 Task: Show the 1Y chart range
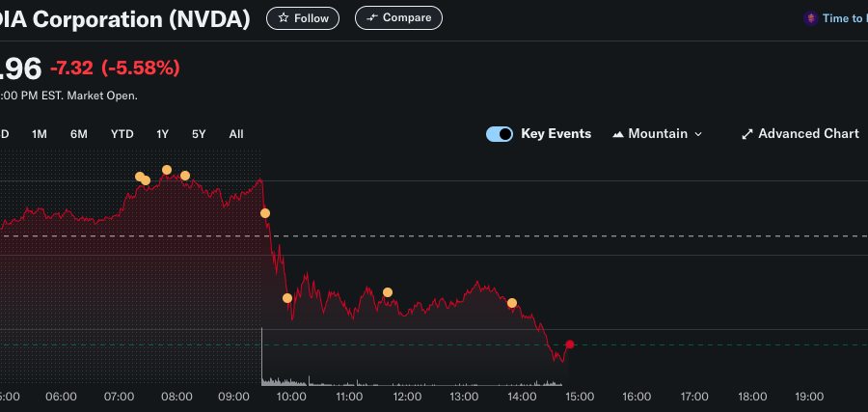[x=162, y=134]
